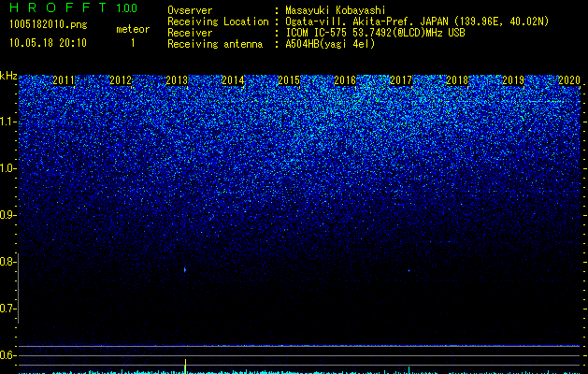Click the Ovserver label
This screenshot has height=374, width=588.
(x=190, y=10)
